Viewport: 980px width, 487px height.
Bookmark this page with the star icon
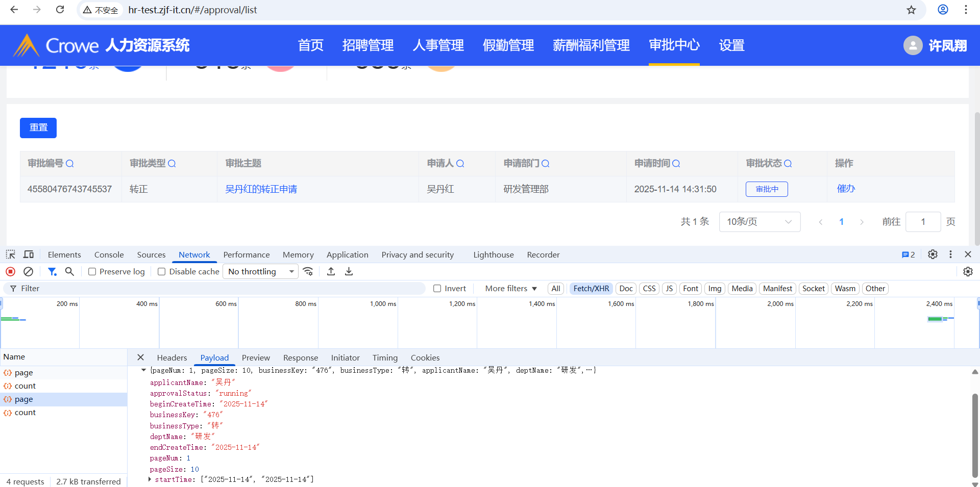click(911, 10)
